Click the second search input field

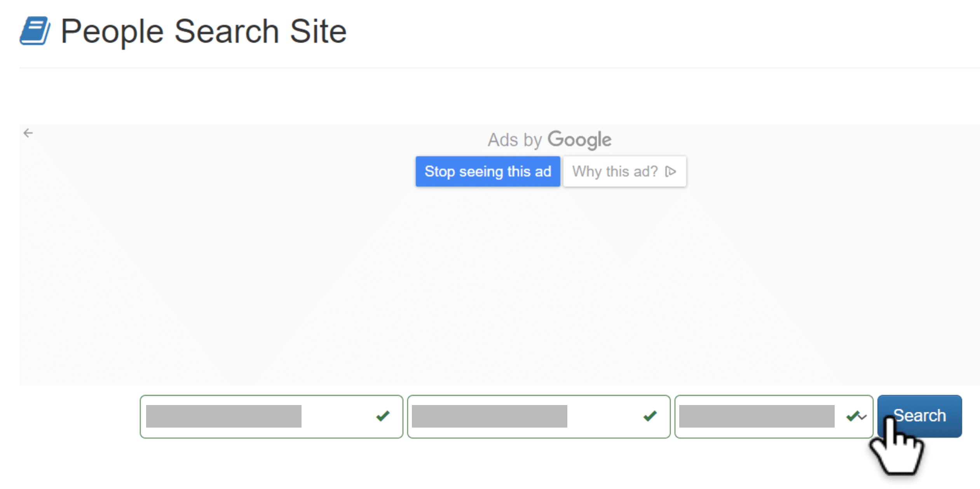tap(539, 417)
